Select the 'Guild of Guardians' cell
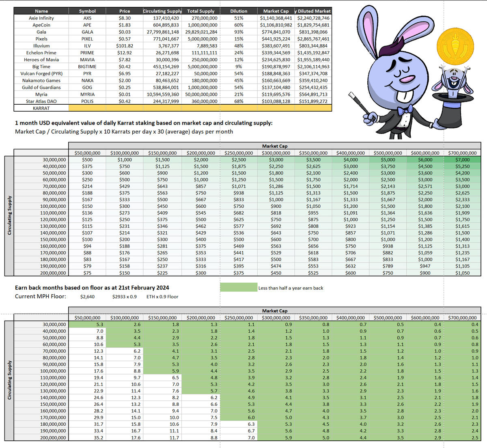This screenshot has height=448, width=487. (41, 87)
